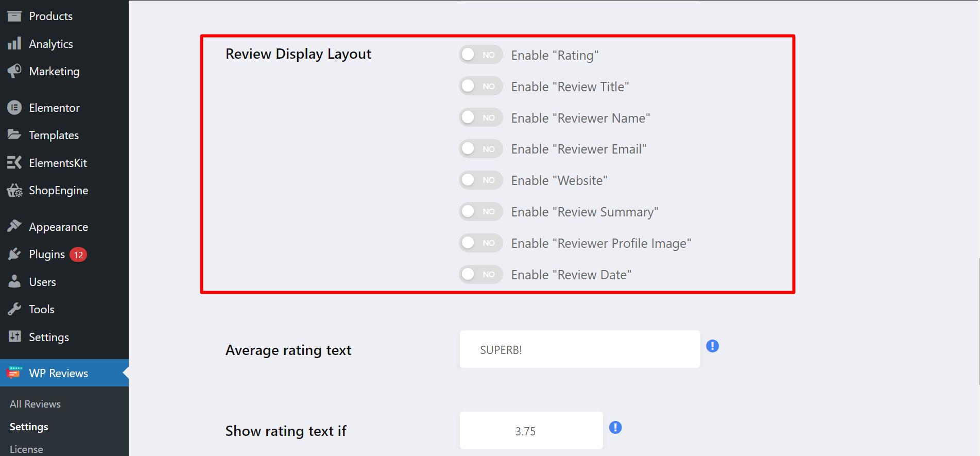Toggle Enable "Review Date" switch
The width and height of the screenshot is (980, 456).
(481, 274)
